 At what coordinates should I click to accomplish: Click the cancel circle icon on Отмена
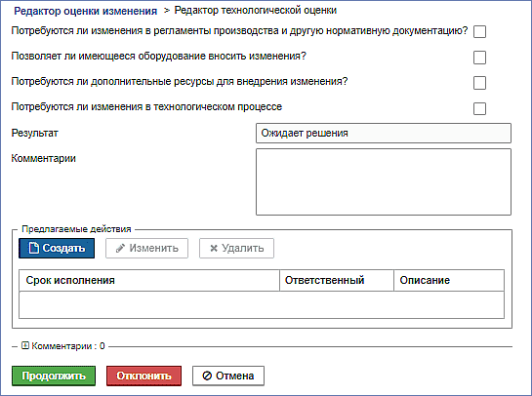(207, 376)
